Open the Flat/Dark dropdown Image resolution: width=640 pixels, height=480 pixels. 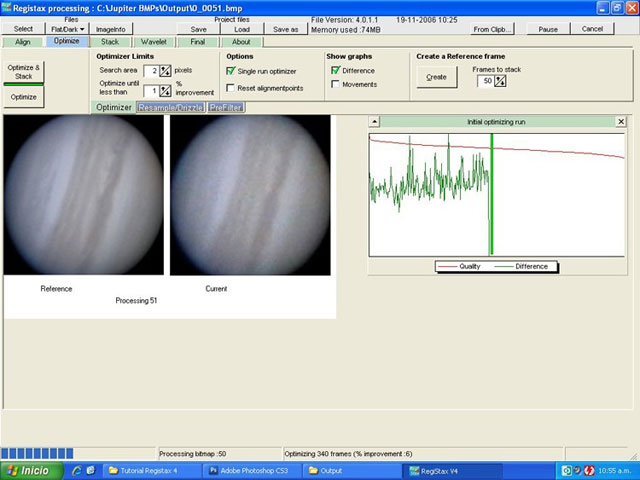click(68, 29)
